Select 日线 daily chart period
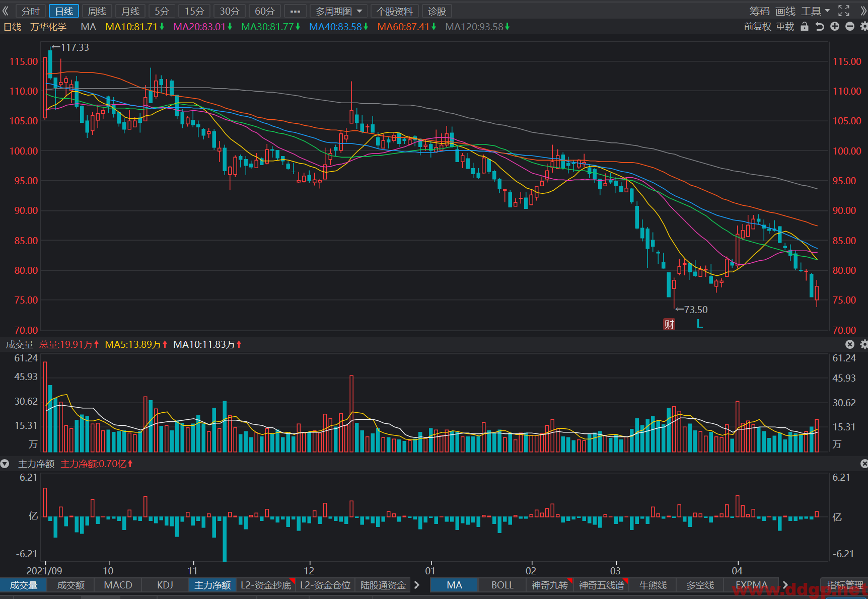The height and width of the screenshot is (599, 868). [64, 11]
